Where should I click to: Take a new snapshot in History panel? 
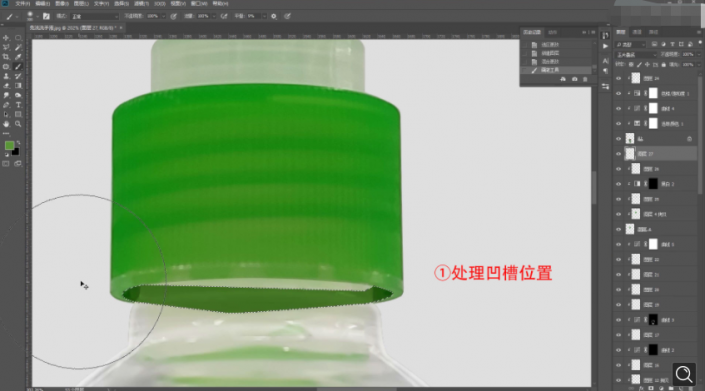574,79
